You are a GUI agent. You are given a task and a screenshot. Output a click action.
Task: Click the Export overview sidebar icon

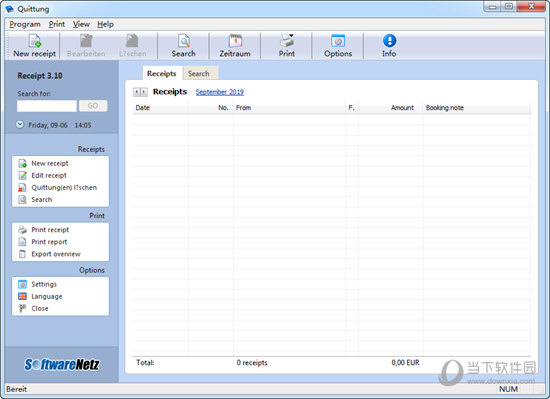pos(22,254)
